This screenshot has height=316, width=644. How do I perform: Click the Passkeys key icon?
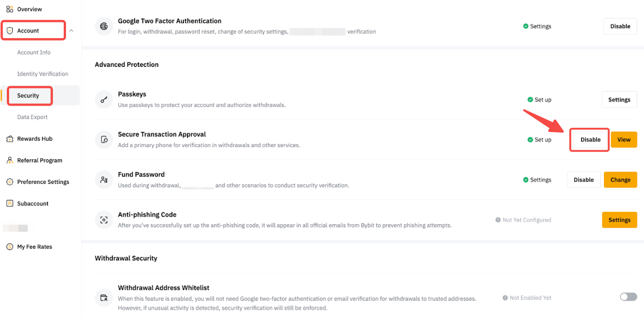pos(104,100)
